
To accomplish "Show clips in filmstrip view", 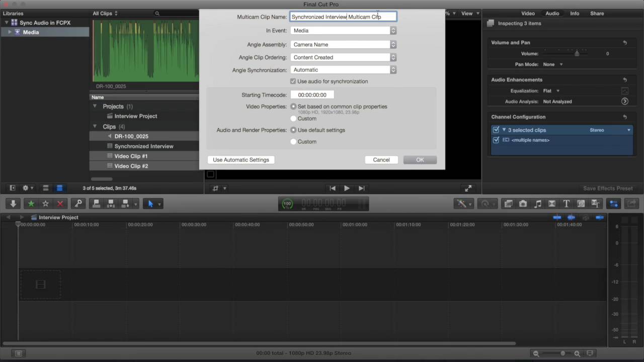I will [x=45, y=188].
